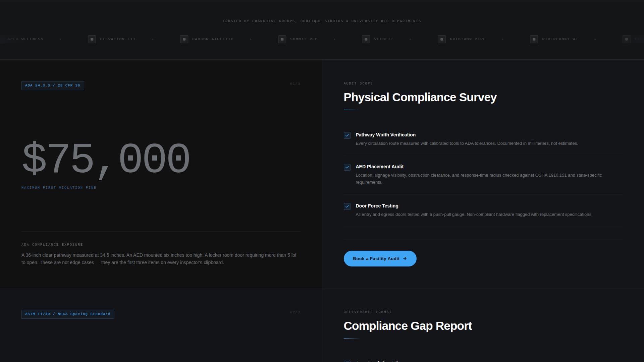Click the Harbor Athletic logo icon
The image size is (644, 362).
pyautogui.click(x=184, y=39)
